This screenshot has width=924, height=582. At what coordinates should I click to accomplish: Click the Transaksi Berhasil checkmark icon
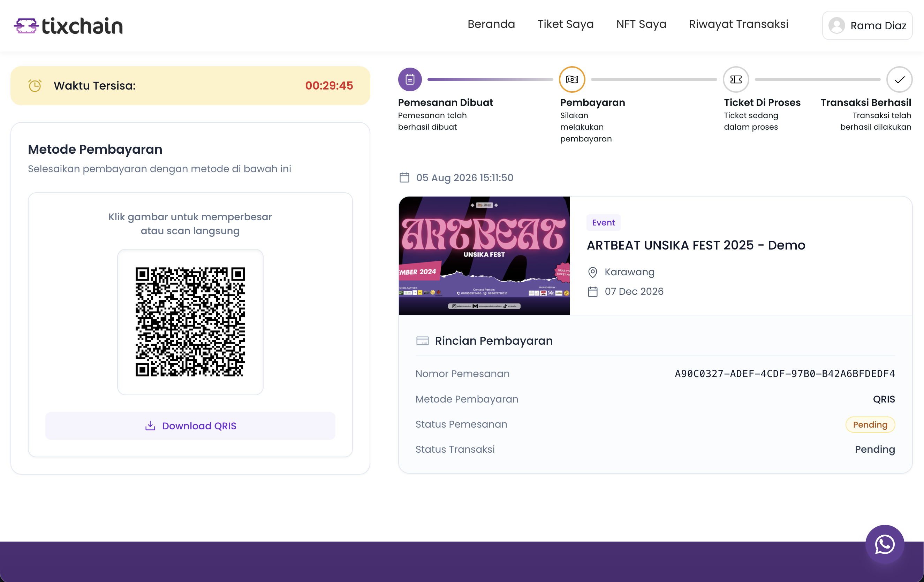[x=899, y=79]
